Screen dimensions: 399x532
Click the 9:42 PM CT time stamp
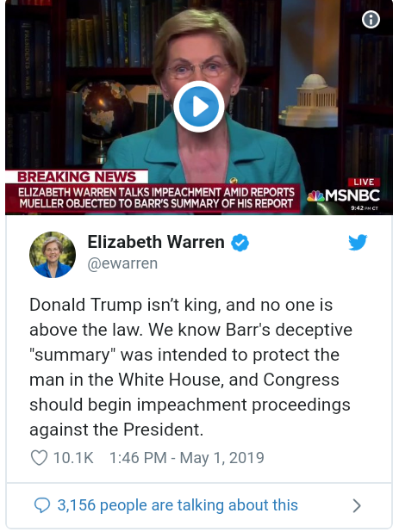pyautogui.click(x=365, y=208)
